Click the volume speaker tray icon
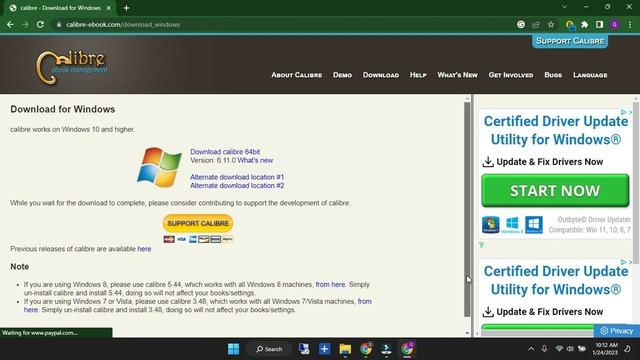 click(570, 349)
